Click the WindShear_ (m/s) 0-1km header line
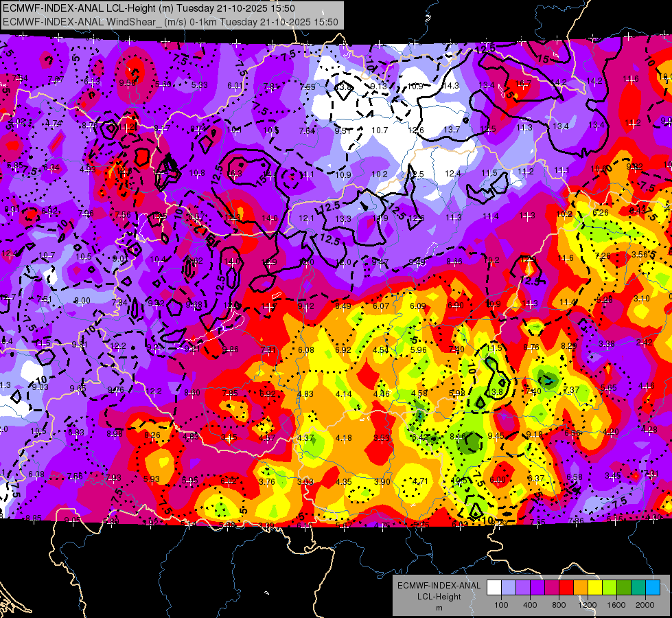 [x=170, y=21]
